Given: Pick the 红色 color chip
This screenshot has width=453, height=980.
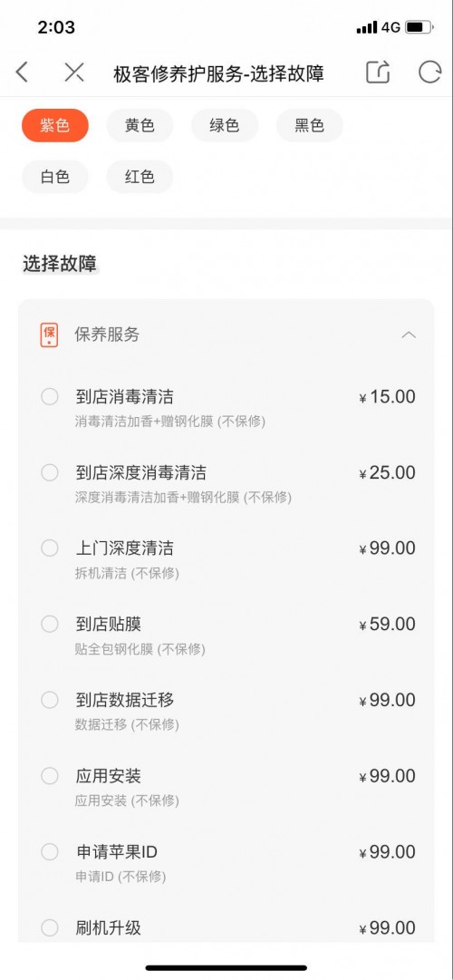Looking at the screenshot, I should tap(140, 177).
